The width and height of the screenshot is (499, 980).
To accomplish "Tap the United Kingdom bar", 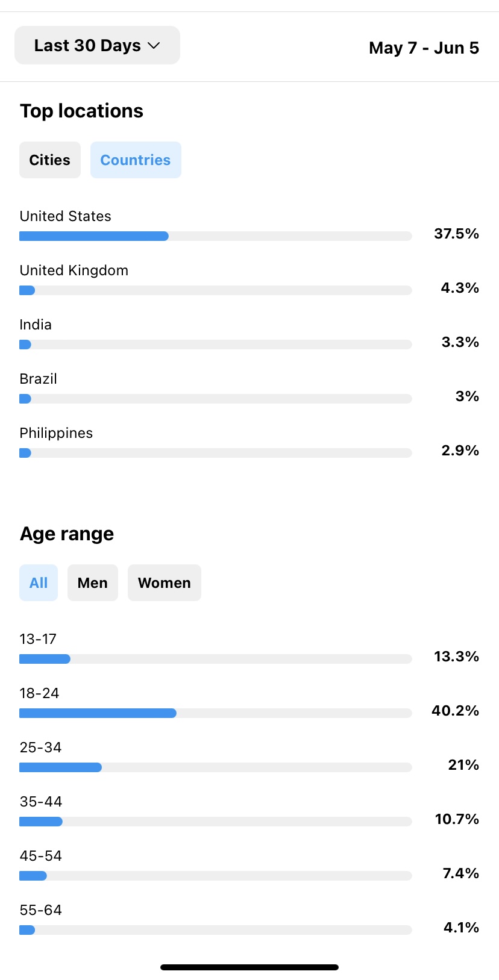I will coord(216,290).
